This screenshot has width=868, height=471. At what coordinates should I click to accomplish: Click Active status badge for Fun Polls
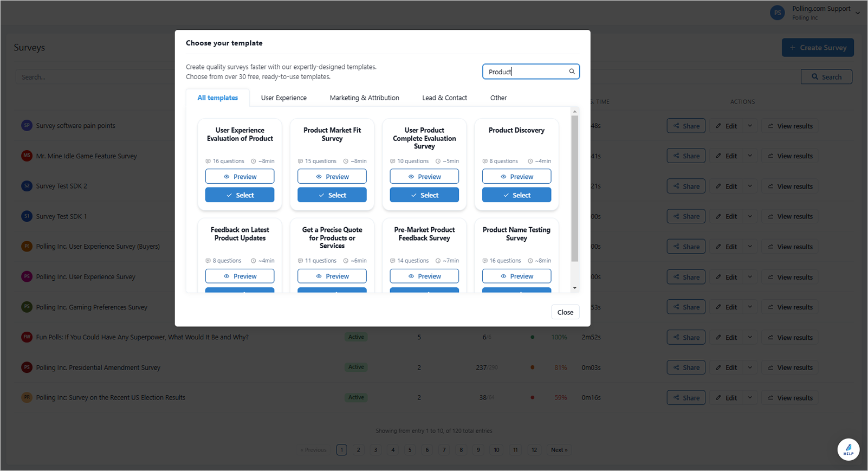pyautogui.click(x=356, y=337)
